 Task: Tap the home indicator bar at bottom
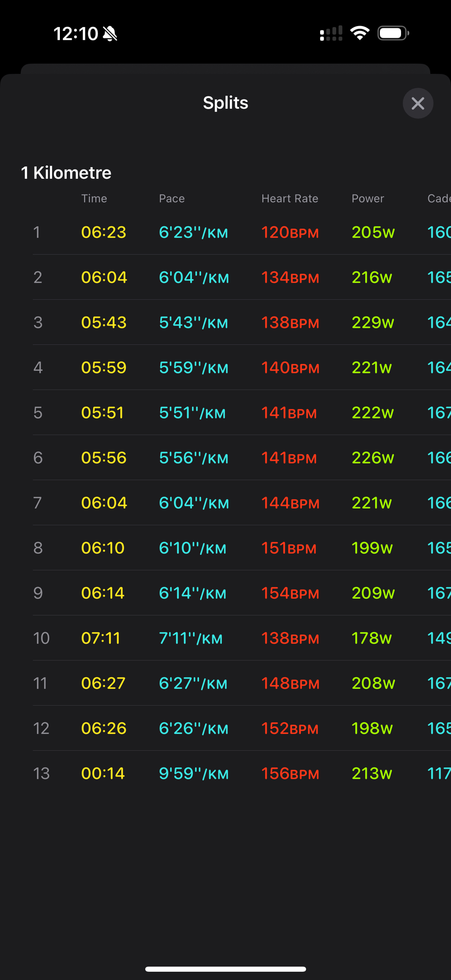coord(225,969)
